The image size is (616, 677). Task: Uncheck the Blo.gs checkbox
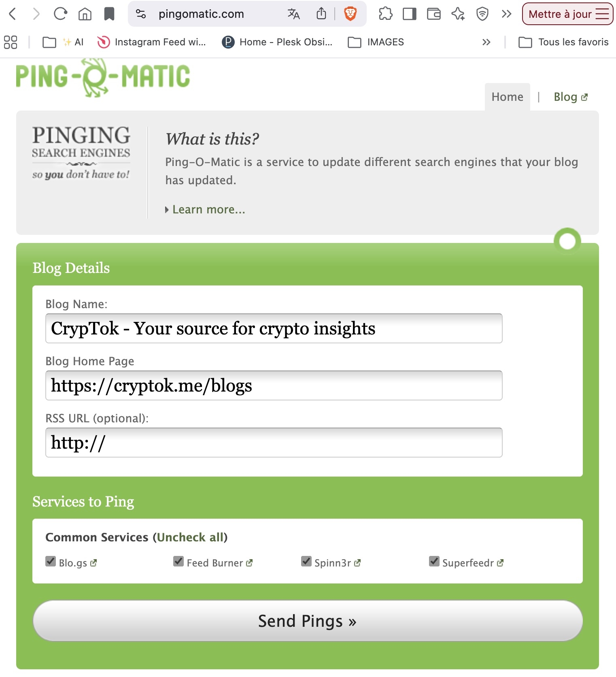click(x=51, y=562)
